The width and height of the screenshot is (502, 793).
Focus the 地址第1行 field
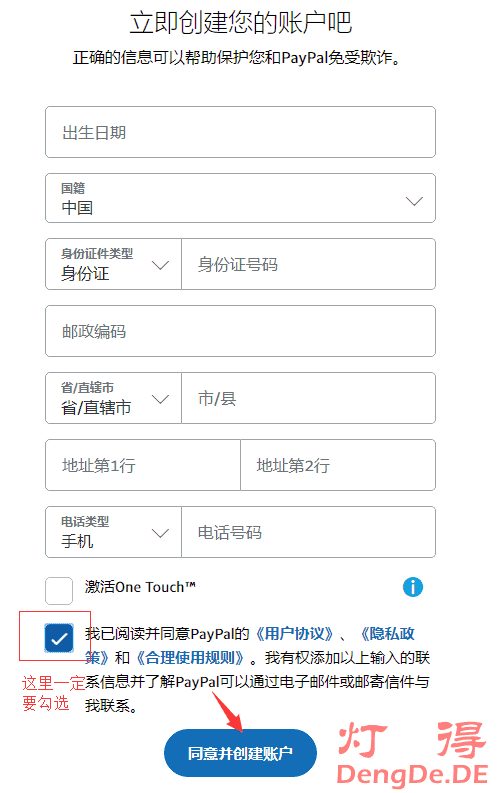pos(143,465)
